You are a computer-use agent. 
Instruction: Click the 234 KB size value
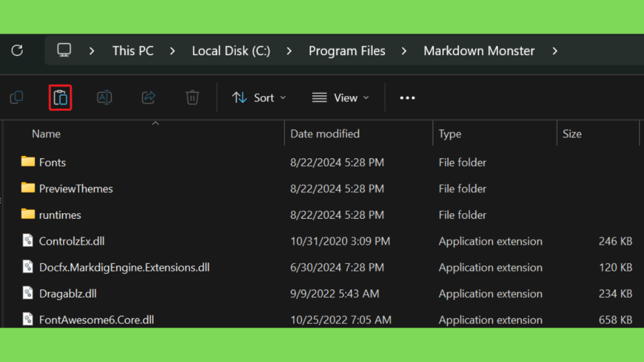[x=615, y=294]
